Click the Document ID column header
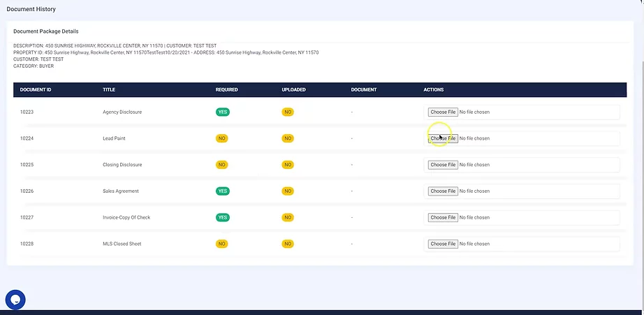Viewport: 644px width, 315px height. coord(36,89)
